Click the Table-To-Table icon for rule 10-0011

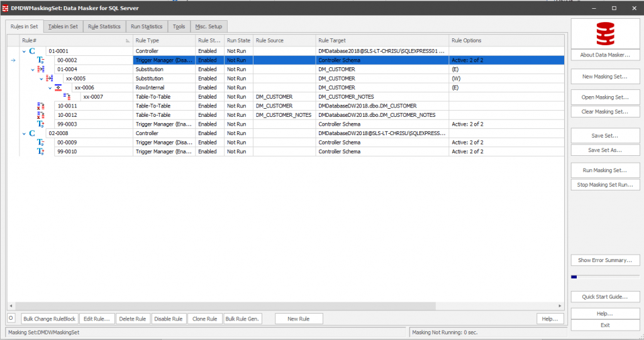click(41, 106)
